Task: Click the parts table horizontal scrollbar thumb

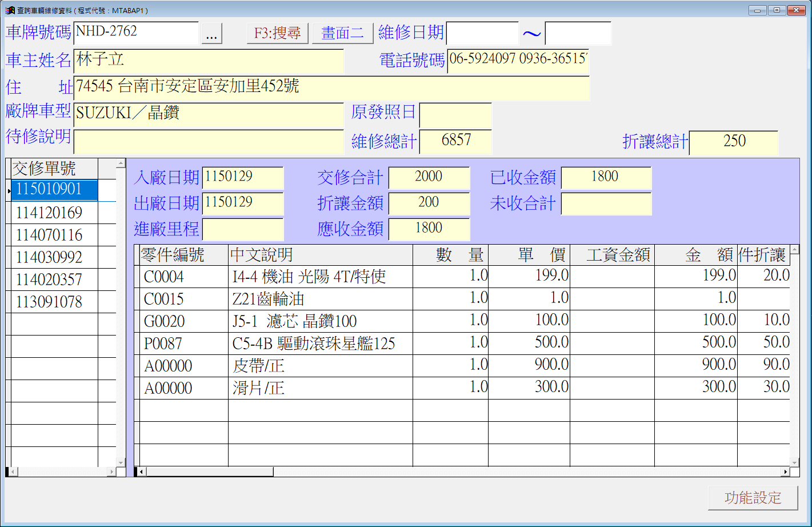Action: click(210, 472)
